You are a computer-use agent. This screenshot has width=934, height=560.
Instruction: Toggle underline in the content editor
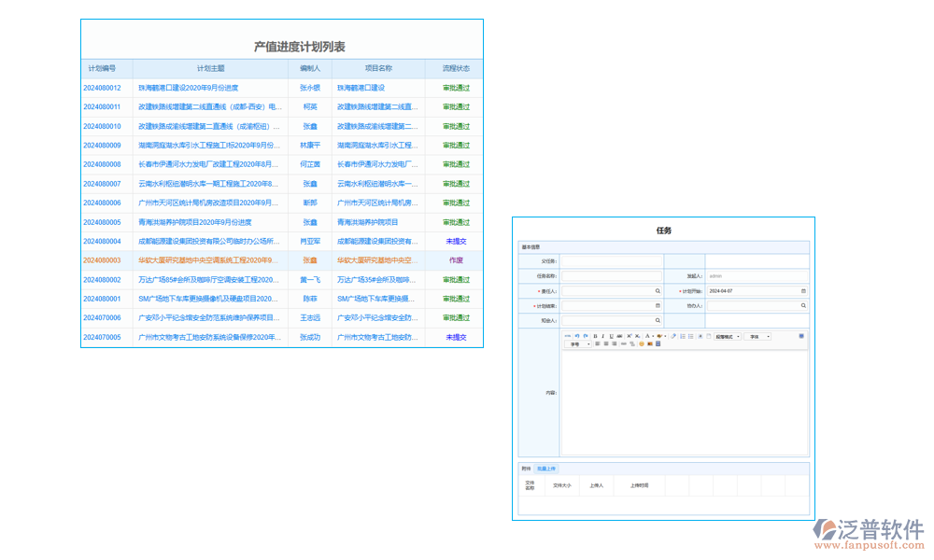pyautogui.click(x=611, y=336)
